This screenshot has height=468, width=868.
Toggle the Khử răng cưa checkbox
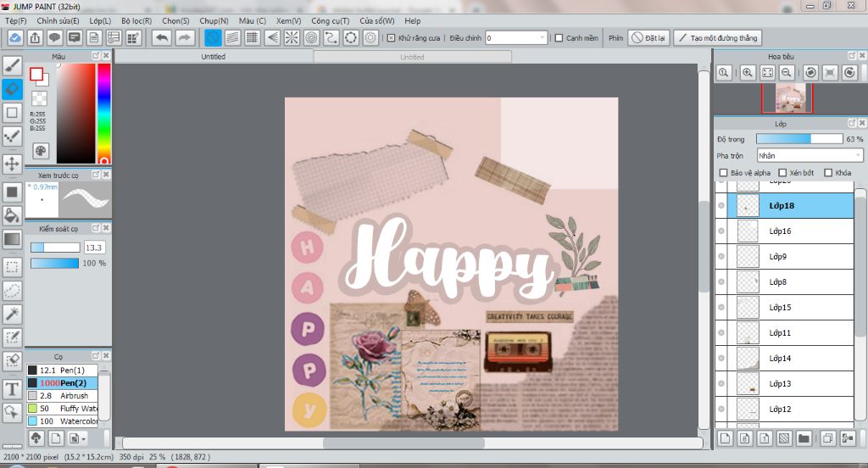(391, 37)
